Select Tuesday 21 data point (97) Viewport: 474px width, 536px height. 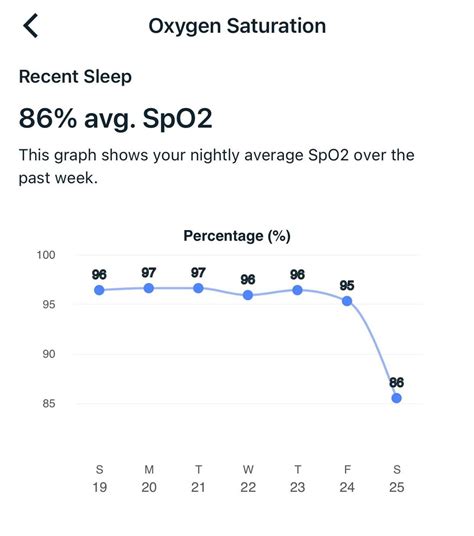[198, 288]
